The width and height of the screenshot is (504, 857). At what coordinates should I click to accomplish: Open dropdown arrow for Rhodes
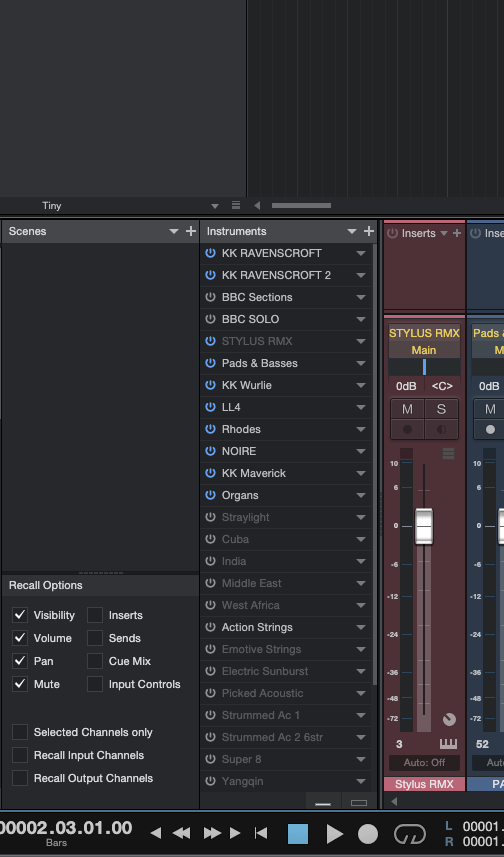click(x=361, y=430)
